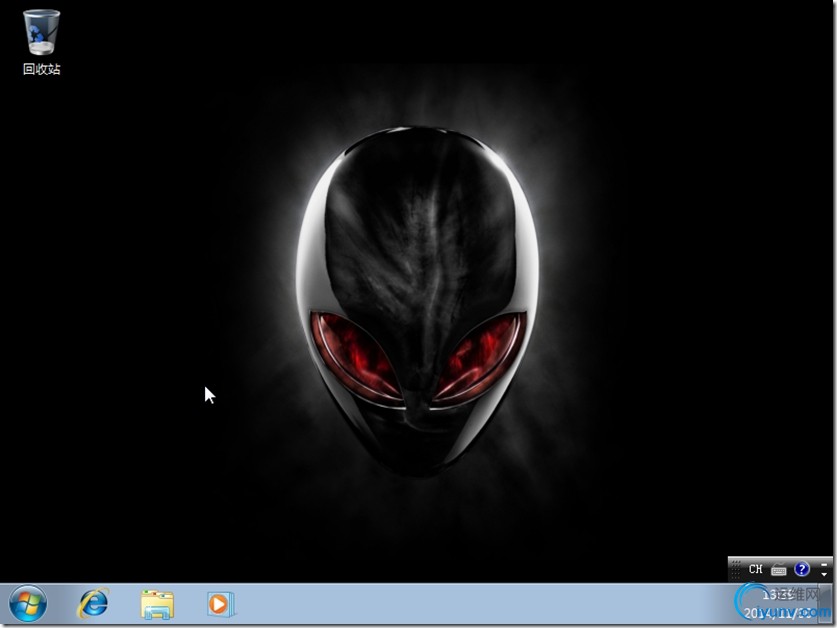Click the CH input language indicator

click(x=755, y=569)
